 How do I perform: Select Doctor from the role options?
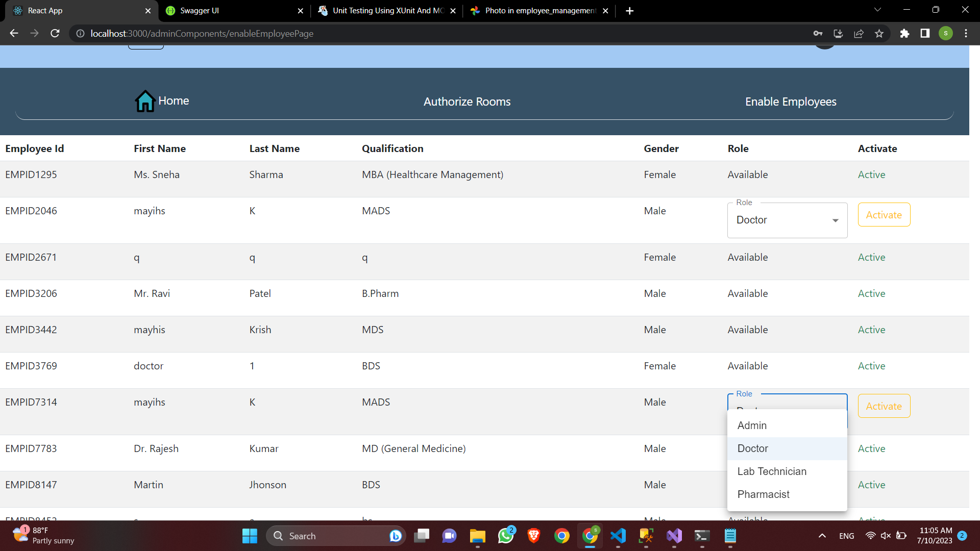click(x=752, y=448)
